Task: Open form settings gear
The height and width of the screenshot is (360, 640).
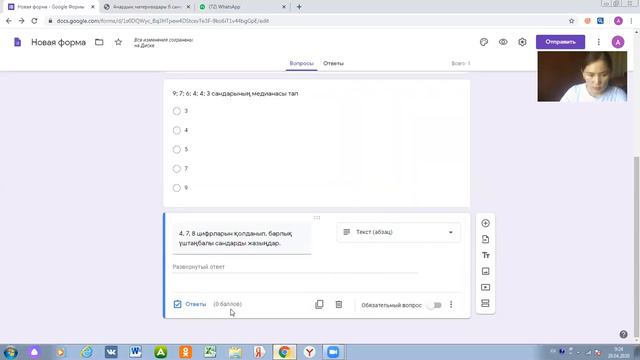Action: tap(522, 42)
